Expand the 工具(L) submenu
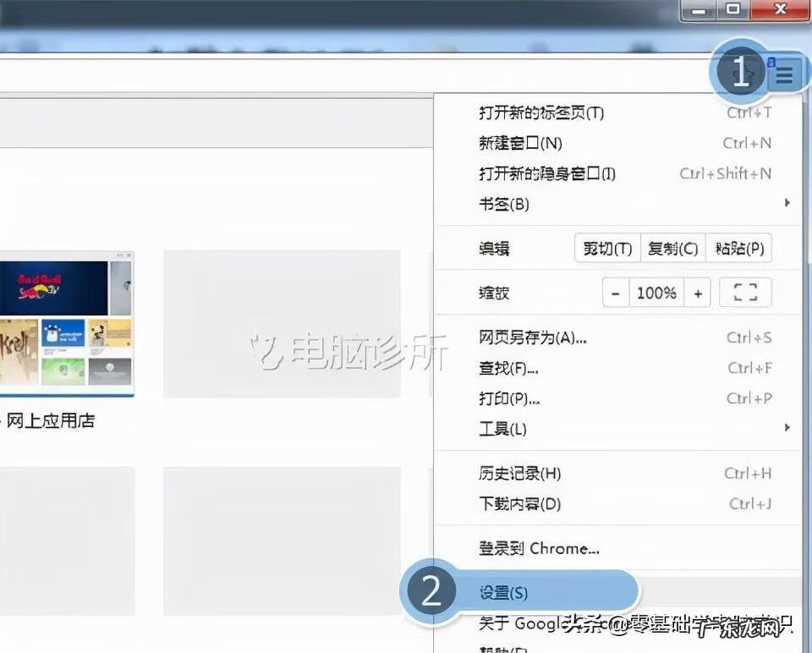 (502, 429)
